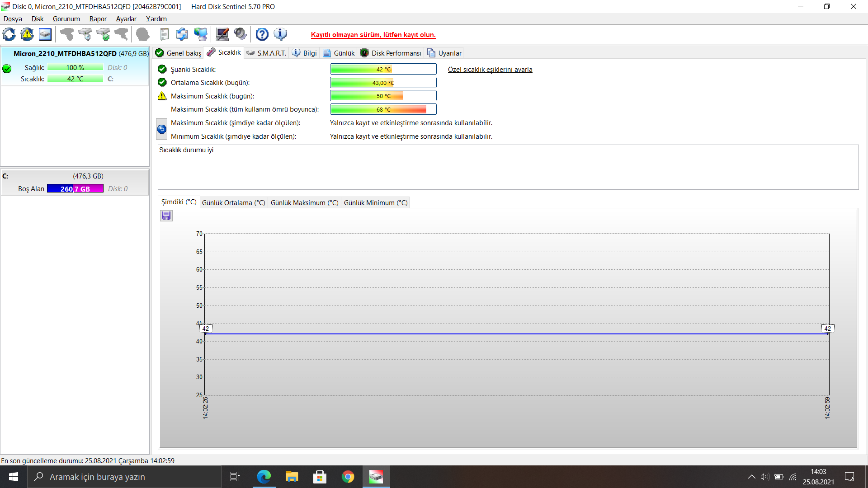Click Özel sıcaklık eşiklerini ayarla link
This screenshot has width=868, height=488.
490,70
